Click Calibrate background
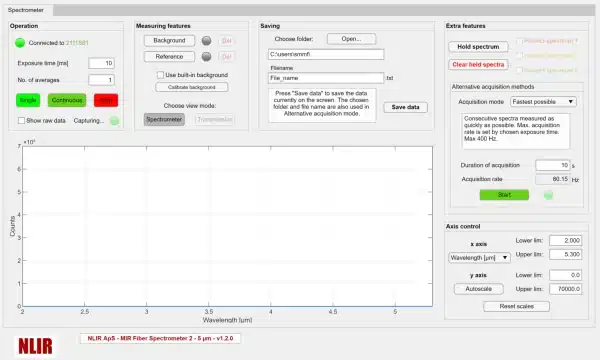Image resolution: width=600 pixels, height=360 pixels. point(192,87)
